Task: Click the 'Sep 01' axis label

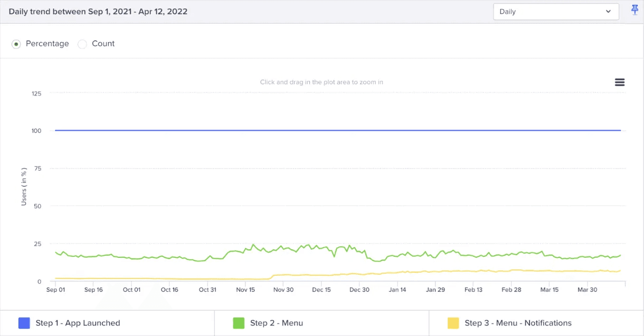Action: 55,290
